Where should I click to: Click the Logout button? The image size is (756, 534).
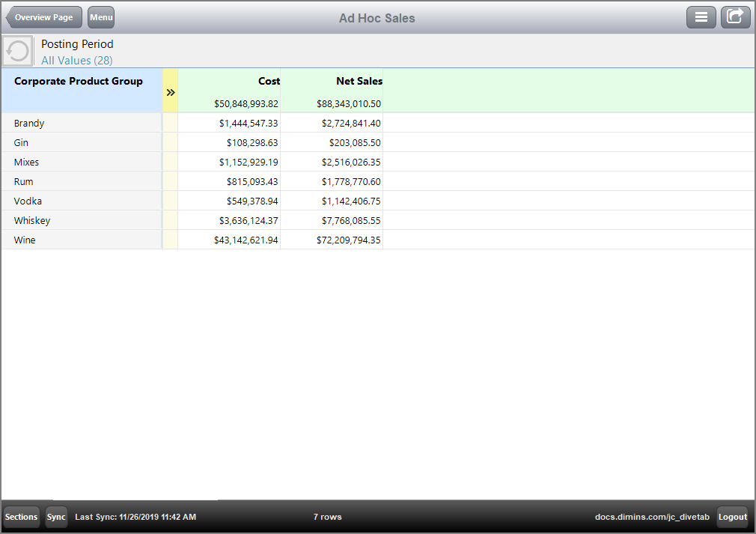coord(733,517)
